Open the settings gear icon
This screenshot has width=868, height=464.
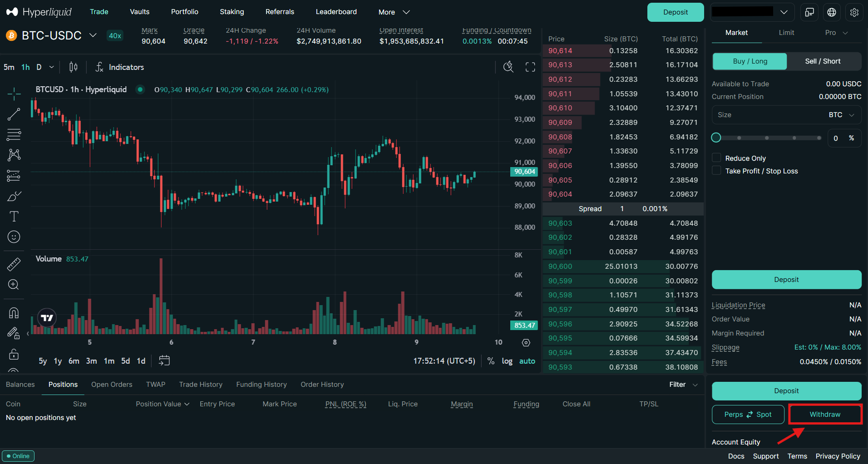click(x=854, y=12)
